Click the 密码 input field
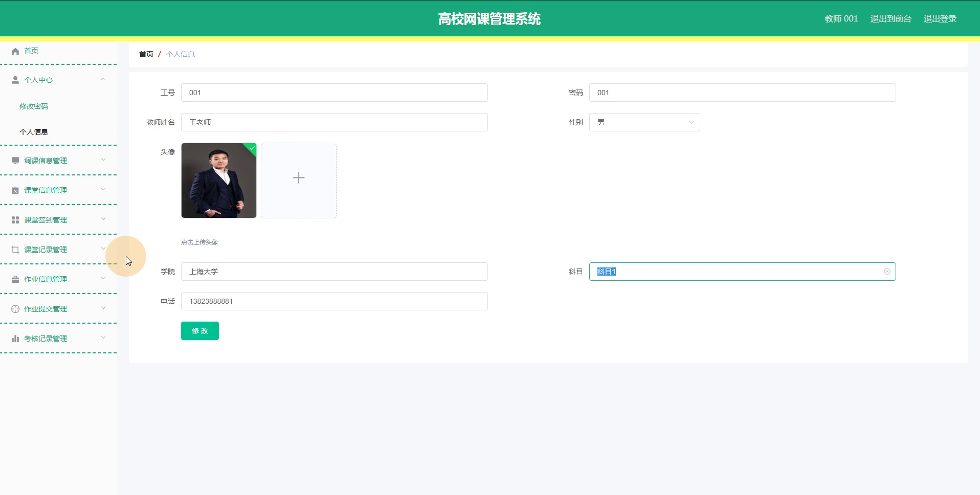The height and width of the screenshot is (495, 980). point(743,93)
